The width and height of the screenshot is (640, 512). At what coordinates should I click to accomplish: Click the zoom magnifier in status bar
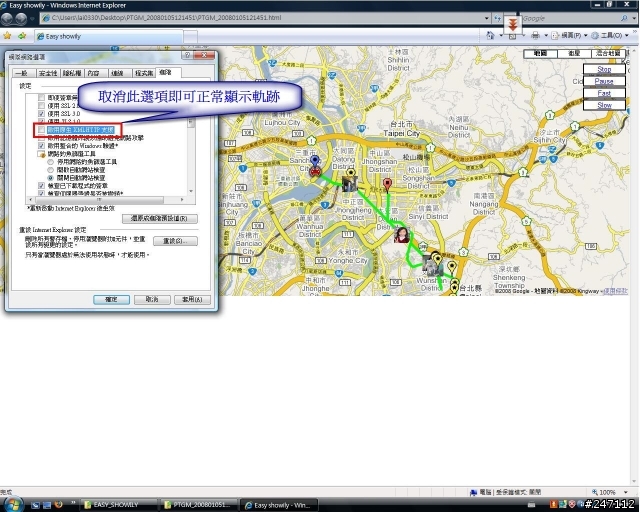595,492
